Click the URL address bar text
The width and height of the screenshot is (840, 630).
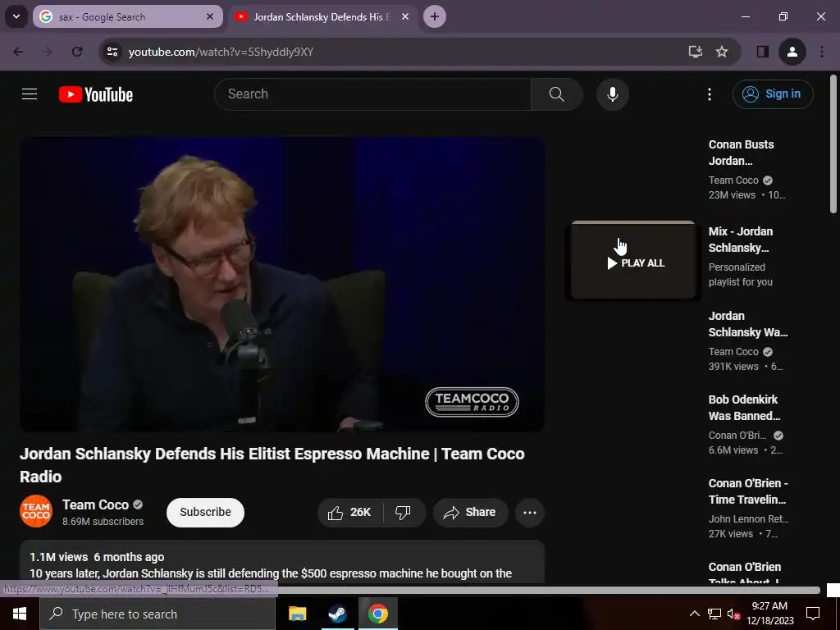pos(221,52)
